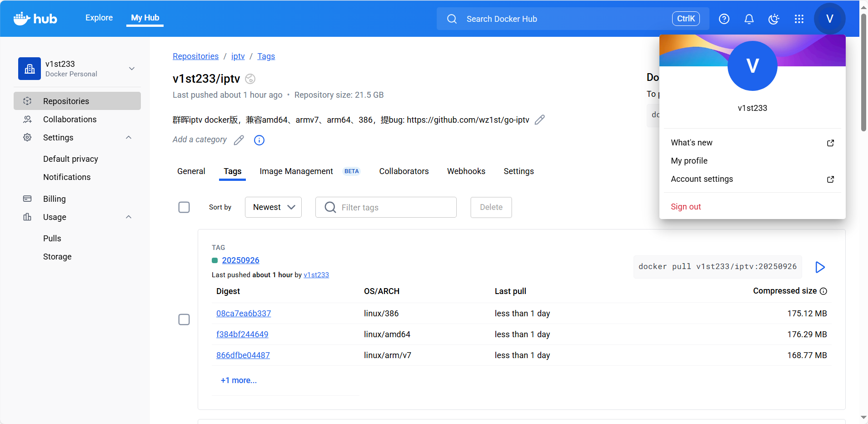Open the notifications bell icon
Viewport: 868px width, 424px height.
coord(749,19)
